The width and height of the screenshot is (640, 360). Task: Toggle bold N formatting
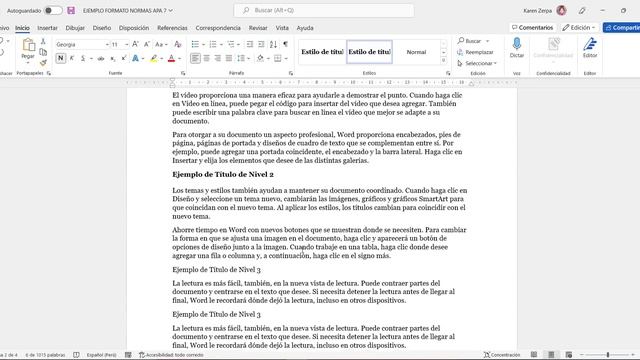click(x=60, y=58)
